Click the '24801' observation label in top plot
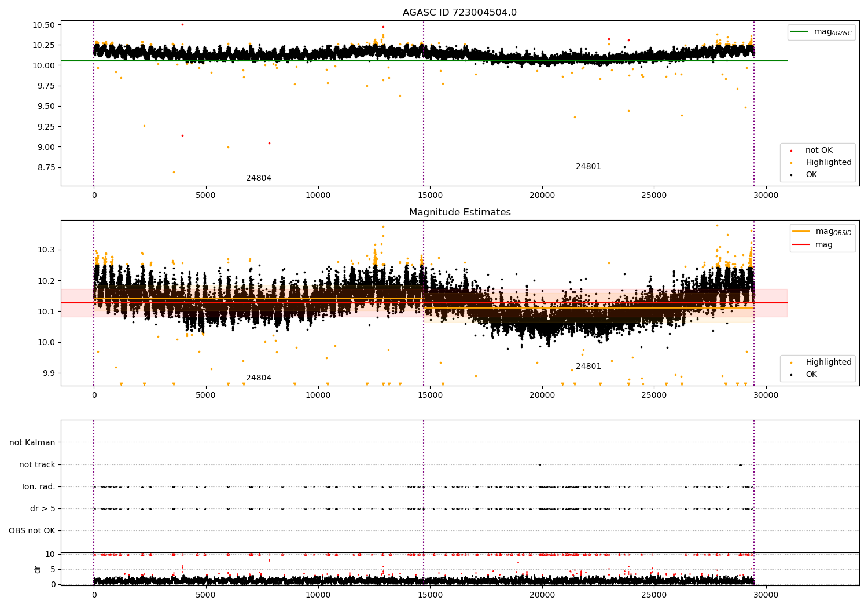Screen dimensions: 868x608 (589, 166)
